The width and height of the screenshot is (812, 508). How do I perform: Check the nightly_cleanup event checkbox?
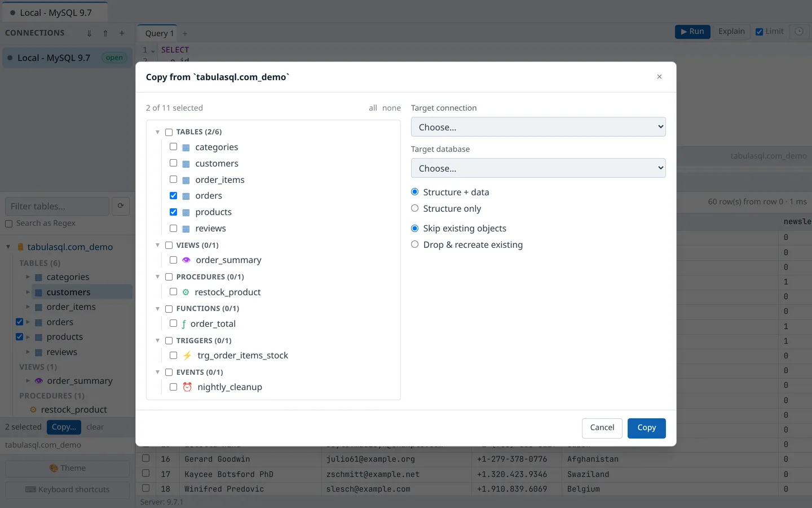coord(174,387)
